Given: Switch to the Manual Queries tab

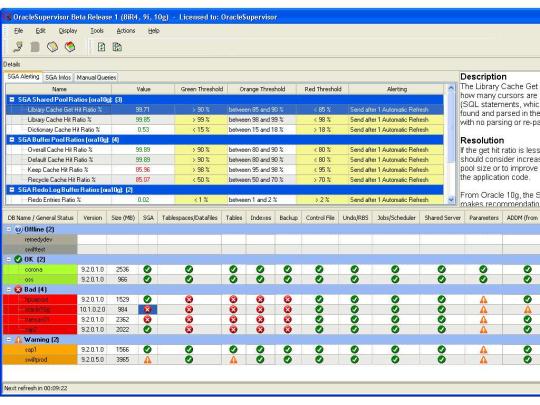Looking at the screenshot, I should coord(96,77).
